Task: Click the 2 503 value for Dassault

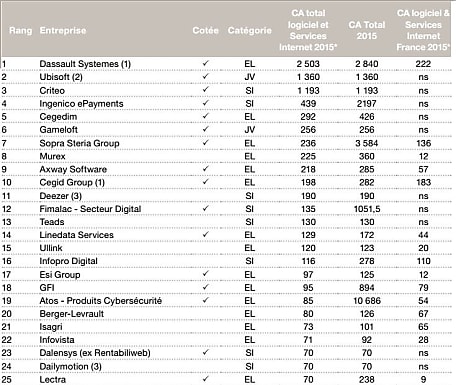Action: (x=308, y=64)
